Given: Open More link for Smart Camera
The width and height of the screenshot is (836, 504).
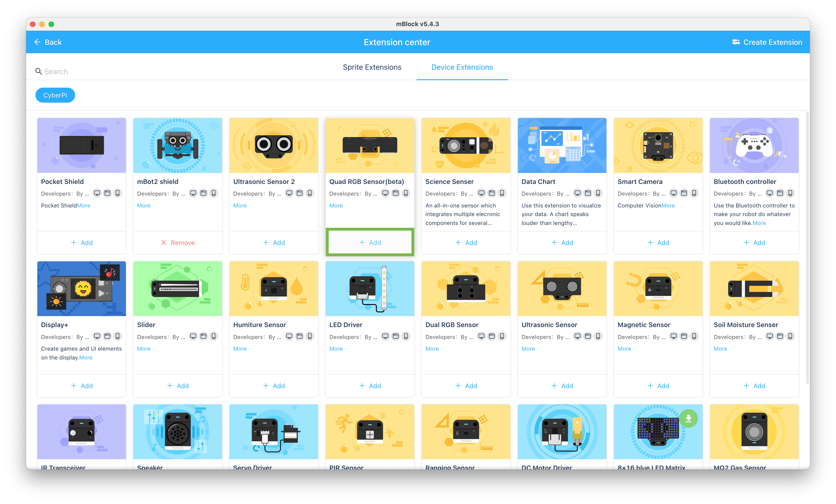Looking at the screenshot, I should click(668, 206).
